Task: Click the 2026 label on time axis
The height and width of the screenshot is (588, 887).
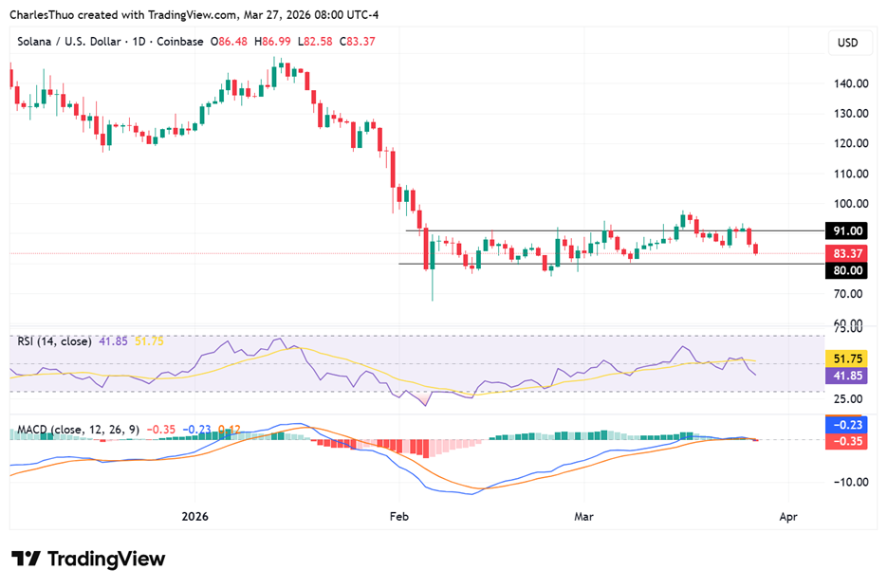Action: (194, 517)
